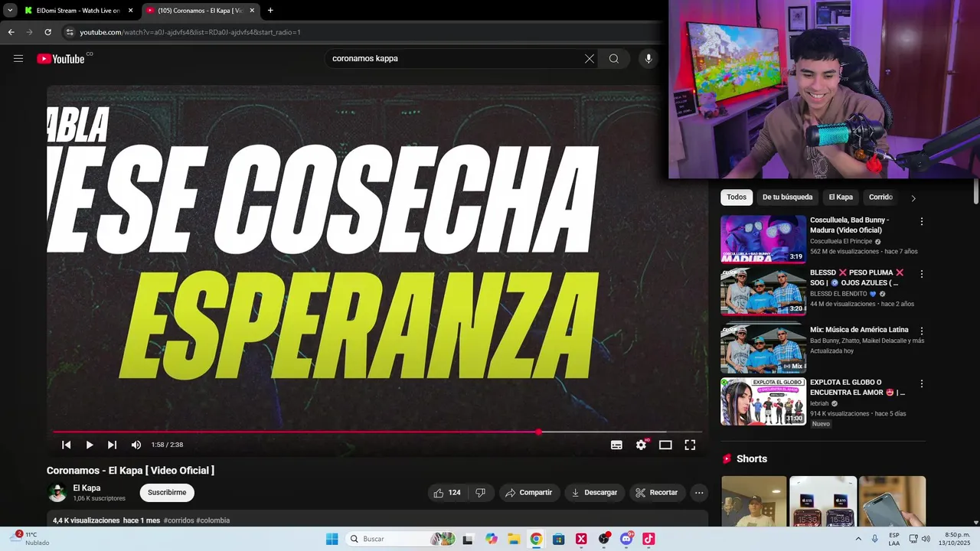Viewport: 980px width, 551px height.
Task: Reload the current page
Action: [x=47, y=32]
